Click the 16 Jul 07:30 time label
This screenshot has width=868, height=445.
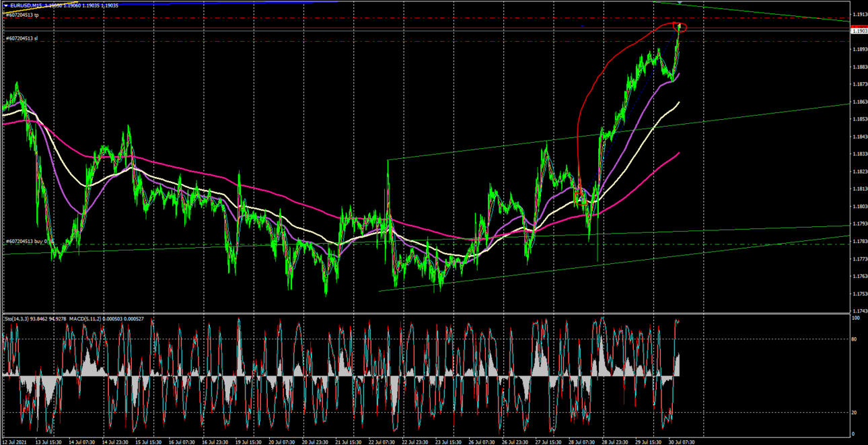click(182, 442)
